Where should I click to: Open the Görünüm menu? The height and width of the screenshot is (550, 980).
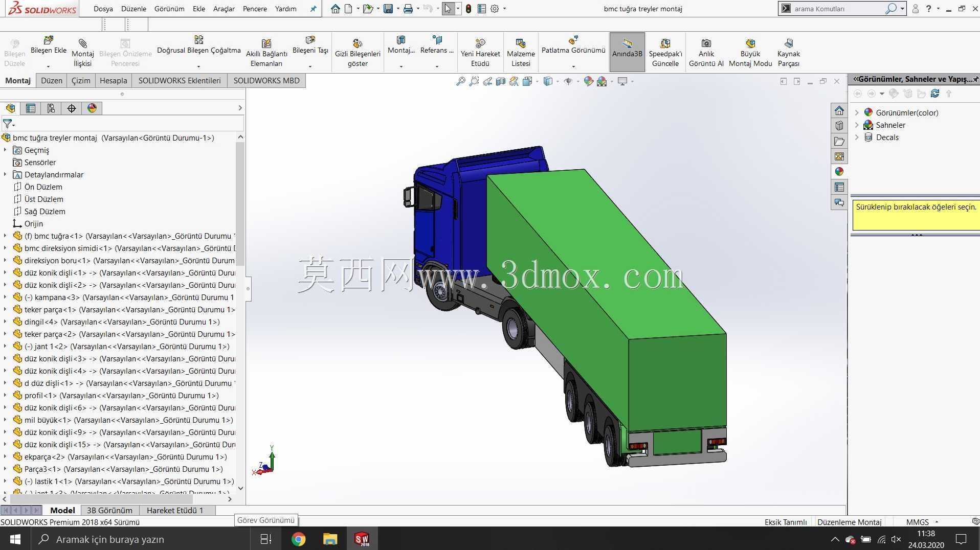(x=169, y=9)
